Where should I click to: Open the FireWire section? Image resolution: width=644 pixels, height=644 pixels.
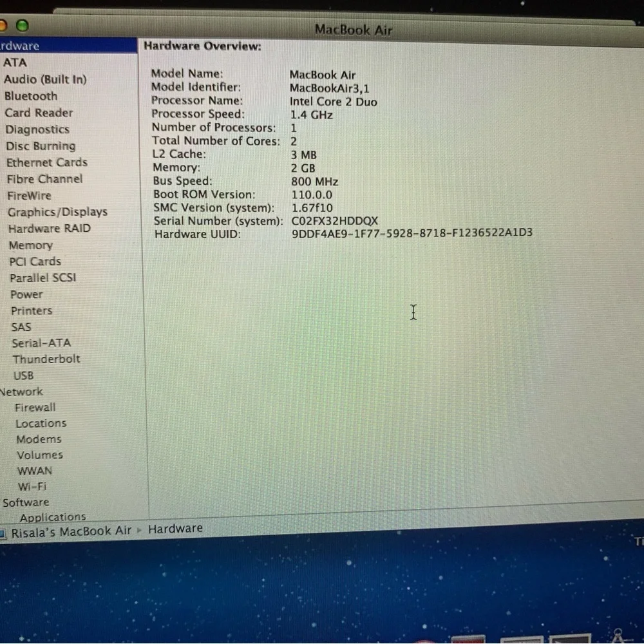pos(29,196)
